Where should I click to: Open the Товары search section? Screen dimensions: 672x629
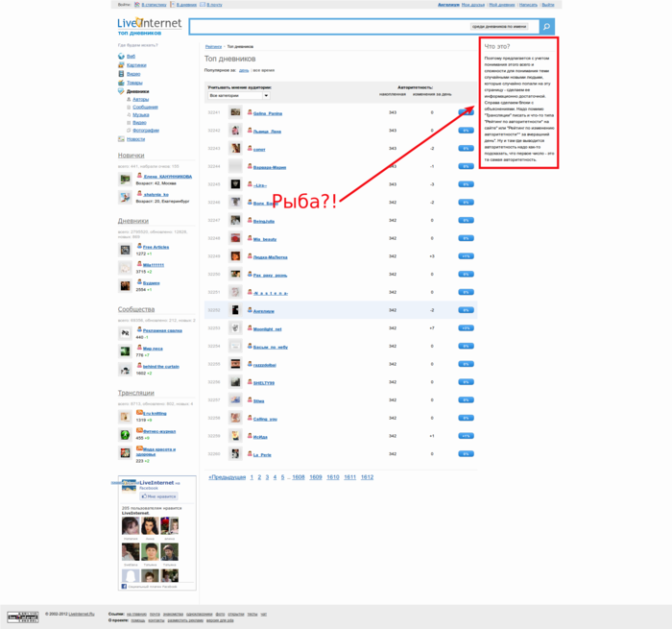(x=134, y=83)
